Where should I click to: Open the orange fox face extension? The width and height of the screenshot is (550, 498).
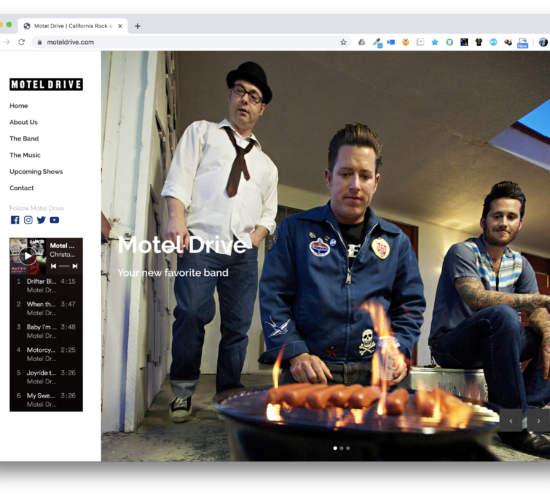coord(406,42)
